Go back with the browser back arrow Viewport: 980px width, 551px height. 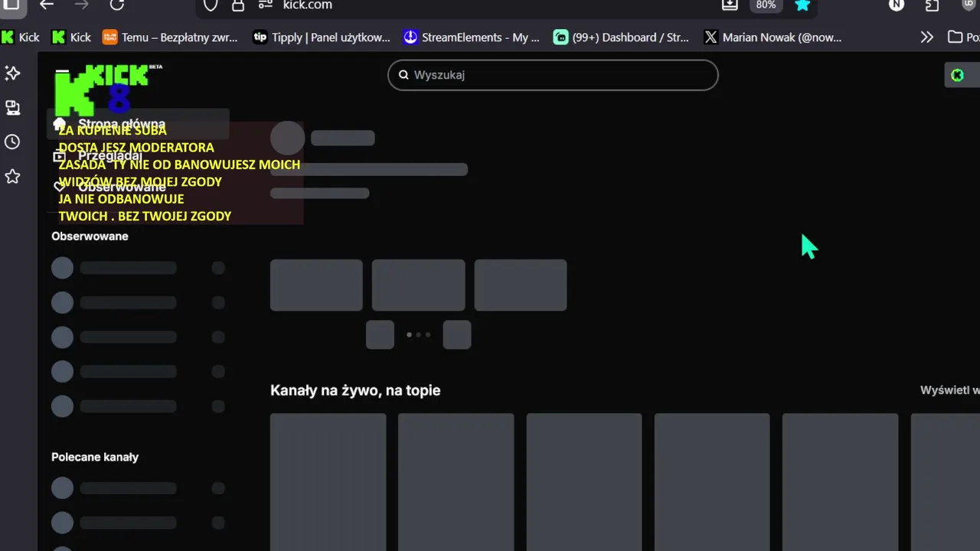[47, 5]
